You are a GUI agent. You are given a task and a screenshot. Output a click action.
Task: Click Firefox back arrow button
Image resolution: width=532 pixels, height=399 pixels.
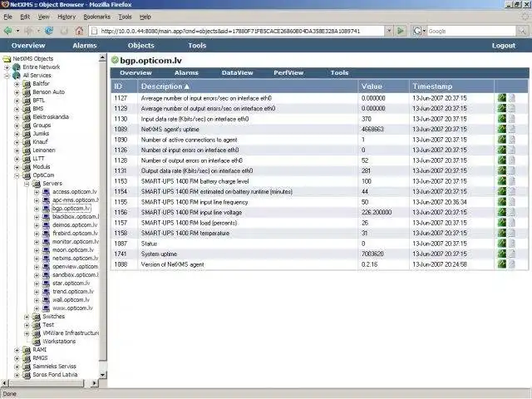tap(7, 31)
